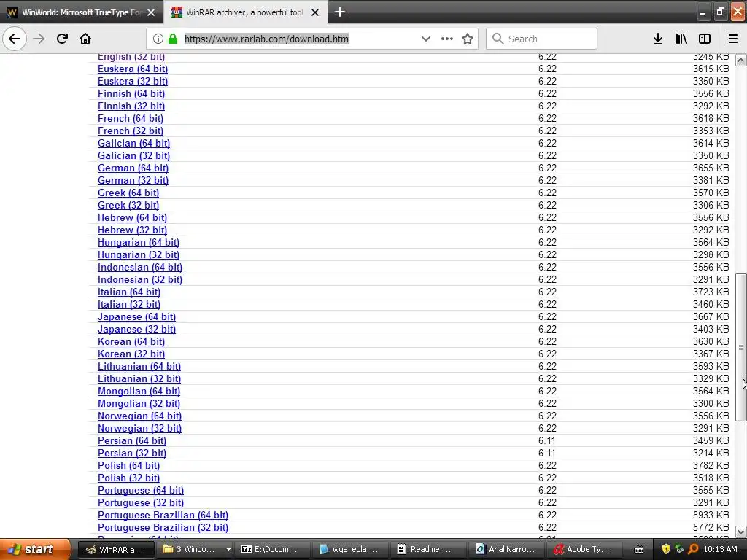Download Hebrew (64 bit) version
The image size is (747, 560).
[132, 217]
